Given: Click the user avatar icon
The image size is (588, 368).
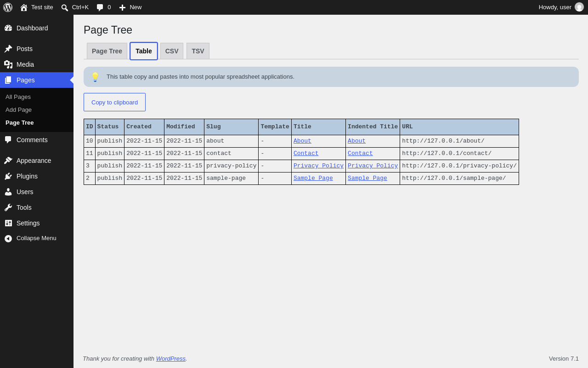Looking at the screenshot, I should [x=579, y=7].
